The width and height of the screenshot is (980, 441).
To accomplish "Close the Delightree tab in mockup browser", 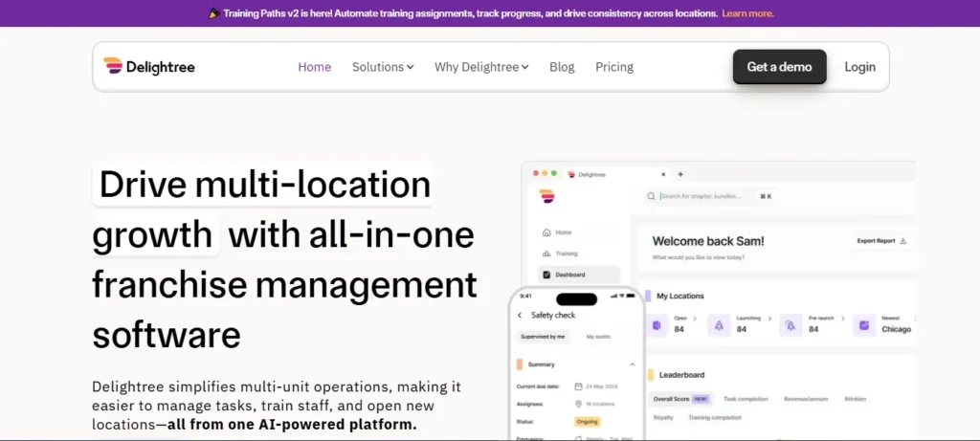I will (663, 174).
